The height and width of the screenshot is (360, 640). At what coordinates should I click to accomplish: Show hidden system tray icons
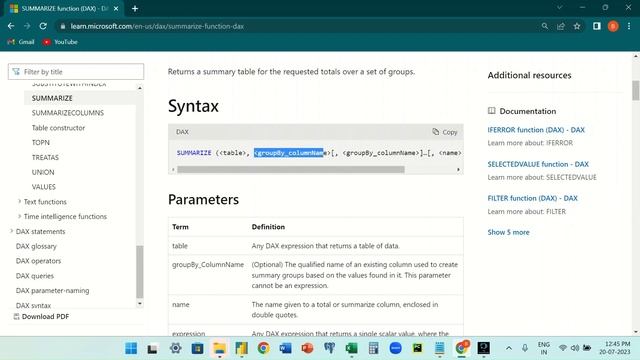[509, 348]
